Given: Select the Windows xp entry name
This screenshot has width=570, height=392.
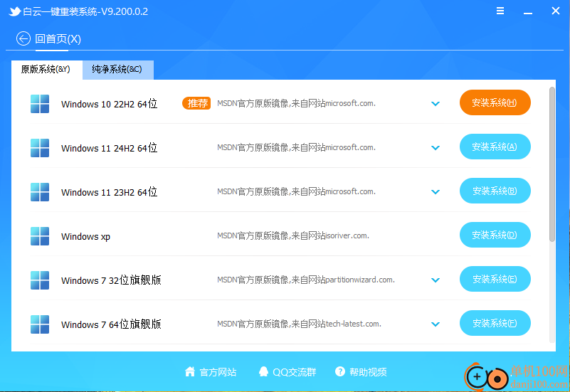Looking at the screenshot, I should (86, 236).
